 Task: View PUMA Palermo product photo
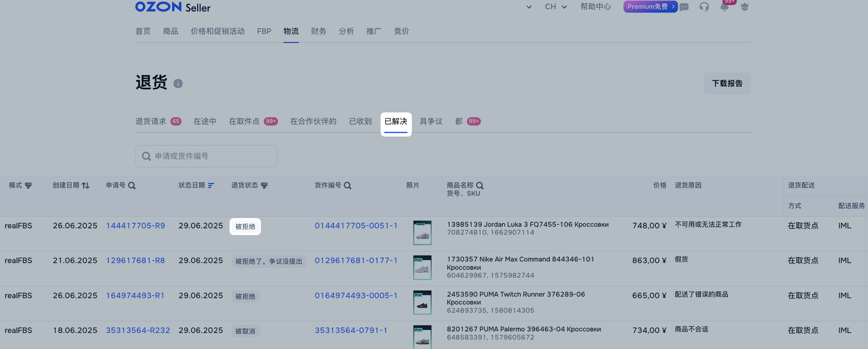click(422, 337)
